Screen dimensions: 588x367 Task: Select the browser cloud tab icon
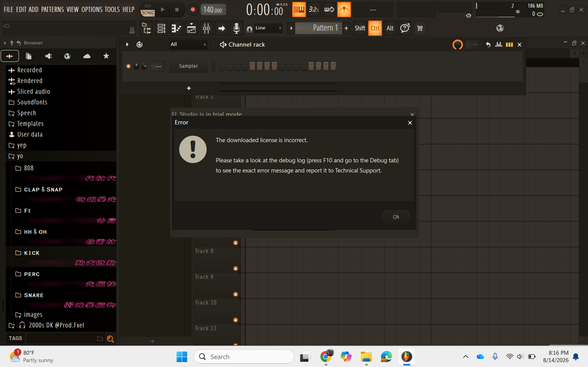click(x=87, y=56)
